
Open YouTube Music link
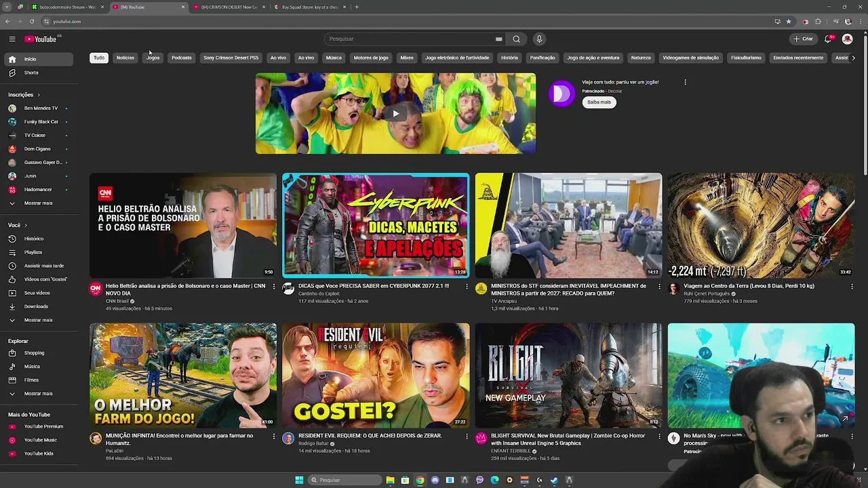click(x=39, y=440)
